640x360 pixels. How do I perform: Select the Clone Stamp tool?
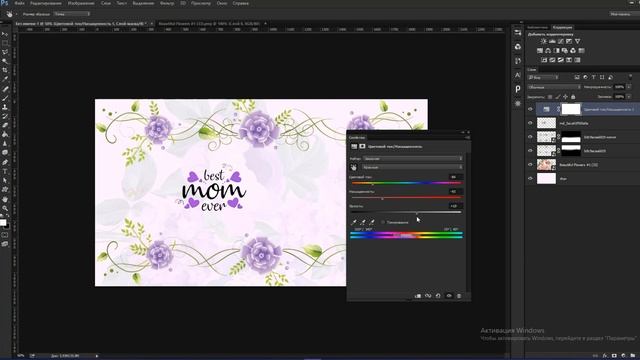[x=5, y=107]
